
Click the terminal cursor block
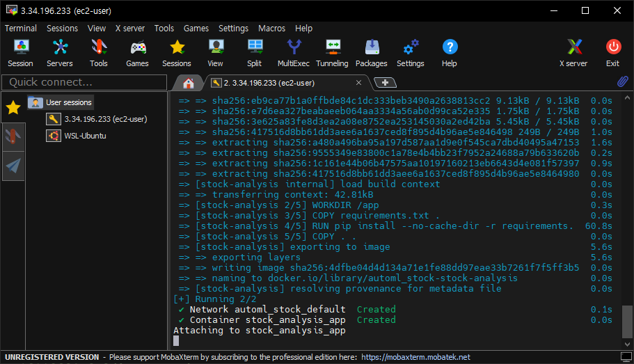click(176, 341)
